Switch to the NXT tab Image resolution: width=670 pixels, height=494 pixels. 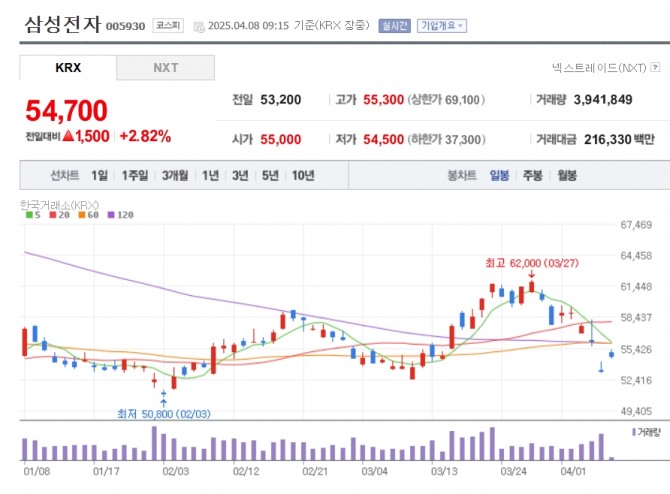pos(165,68)
